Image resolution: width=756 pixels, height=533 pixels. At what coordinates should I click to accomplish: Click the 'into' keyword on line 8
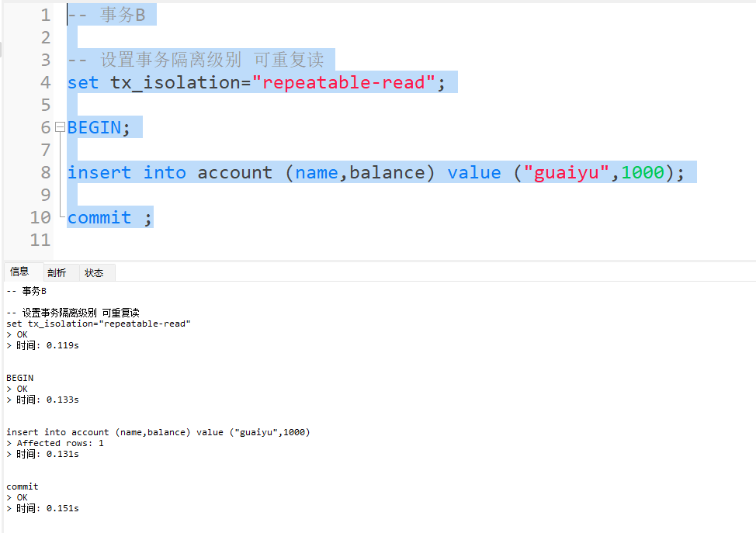click(x=165, y=172)
